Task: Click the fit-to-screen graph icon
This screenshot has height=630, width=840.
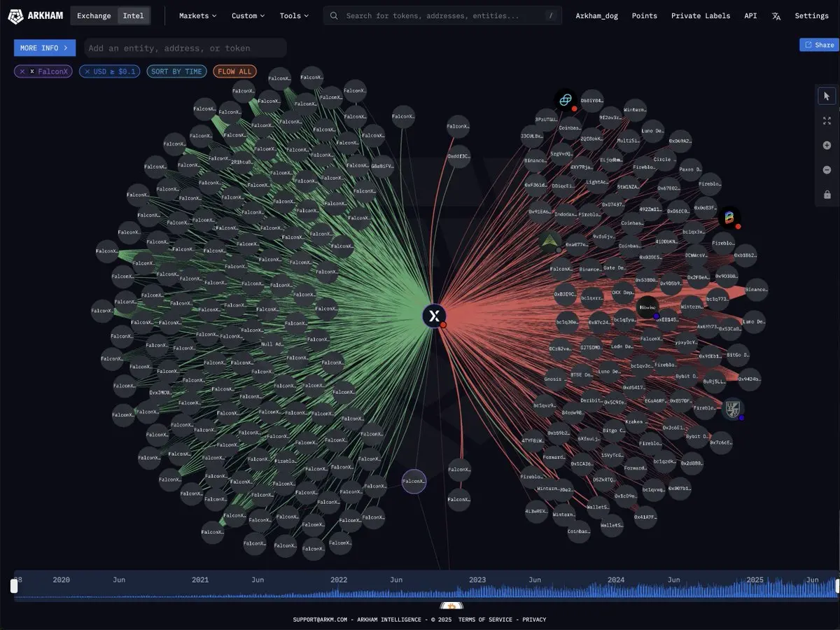Action: click(x=827, y=120)
